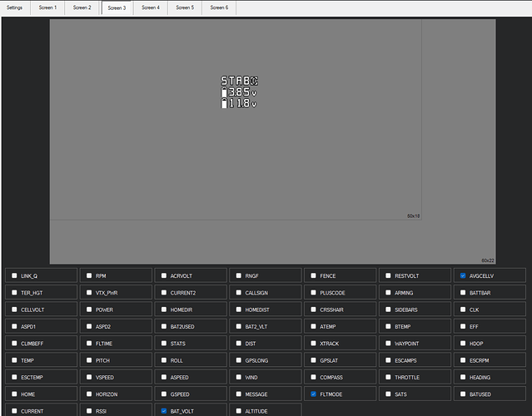The image size is (532, 416).
Task: Enable the BATTBAR checkbox
Action: coord(463,293)
